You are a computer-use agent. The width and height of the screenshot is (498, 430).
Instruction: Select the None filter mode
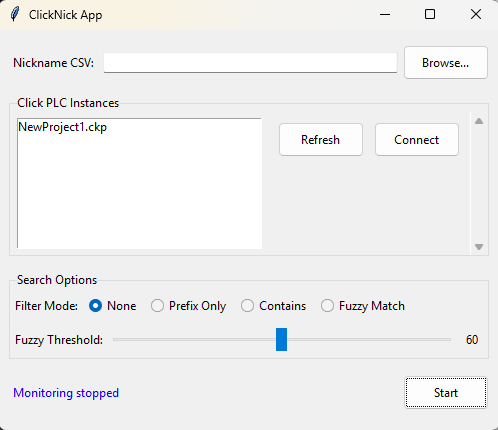click(113, 306)
